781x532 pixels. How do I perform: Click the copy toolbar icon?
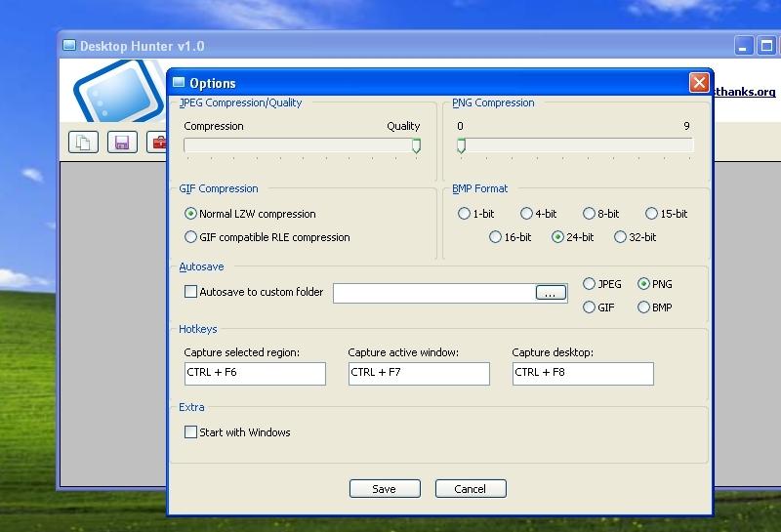(x=84, y=143)
